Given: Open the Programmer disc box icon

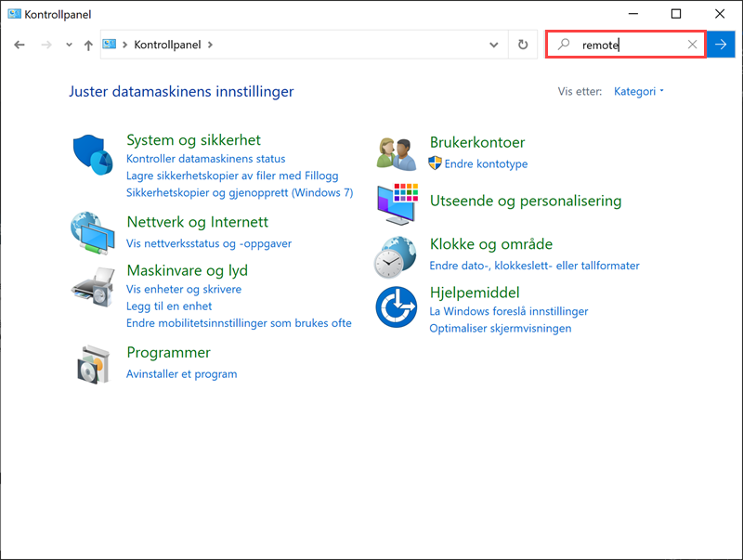Looking at the screenshot, I should 94,364.
